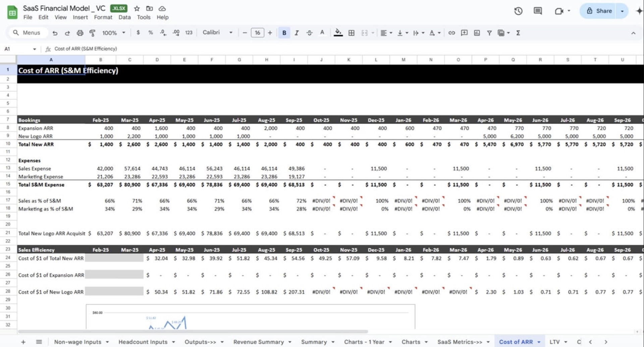The width and height of the screenshot is (644, 347).
Task: Open comments panel icon
Action: pos(538,11)
